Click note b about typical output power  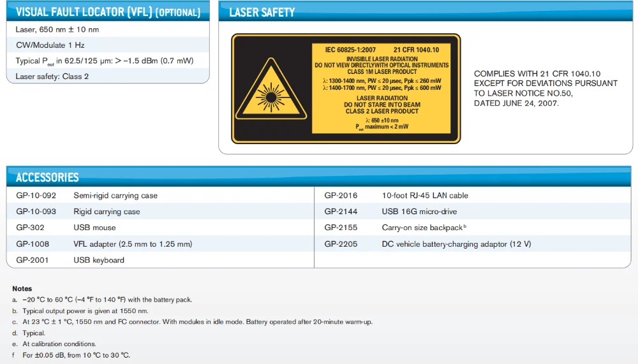point(80,310)
